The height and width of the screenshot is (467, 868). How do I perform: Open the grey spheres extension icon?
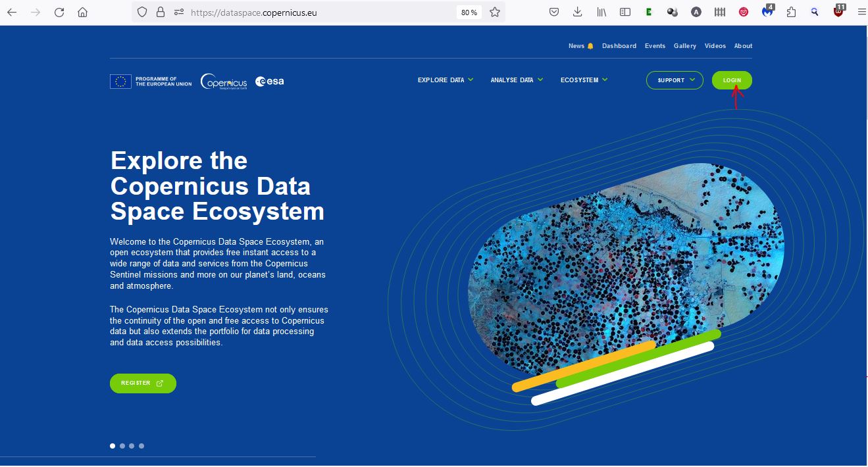672,12
